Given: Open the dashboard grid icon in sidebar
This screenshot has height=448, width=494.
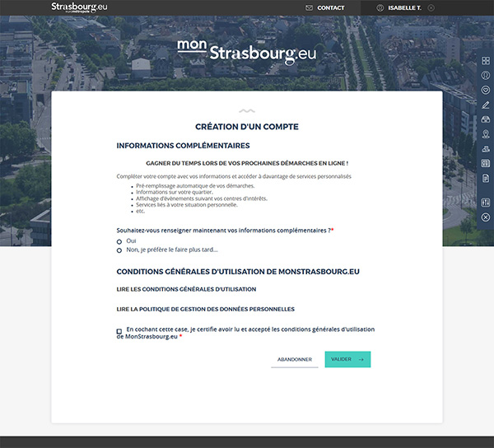Looking at the screenshot, I should click(x=486, y=61).
